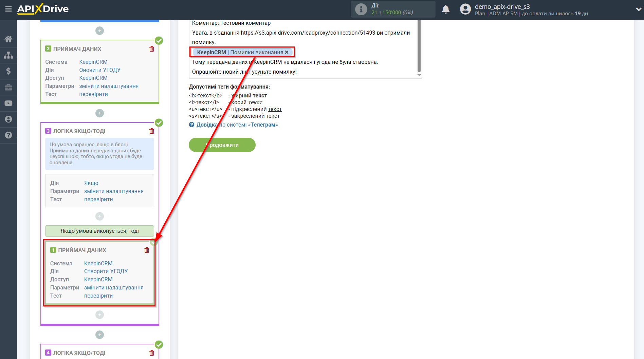Viewport: 644px width, 359px height.
Task: Open YouTube video icon in the sidebar
Action: click(x=8, y=103)
